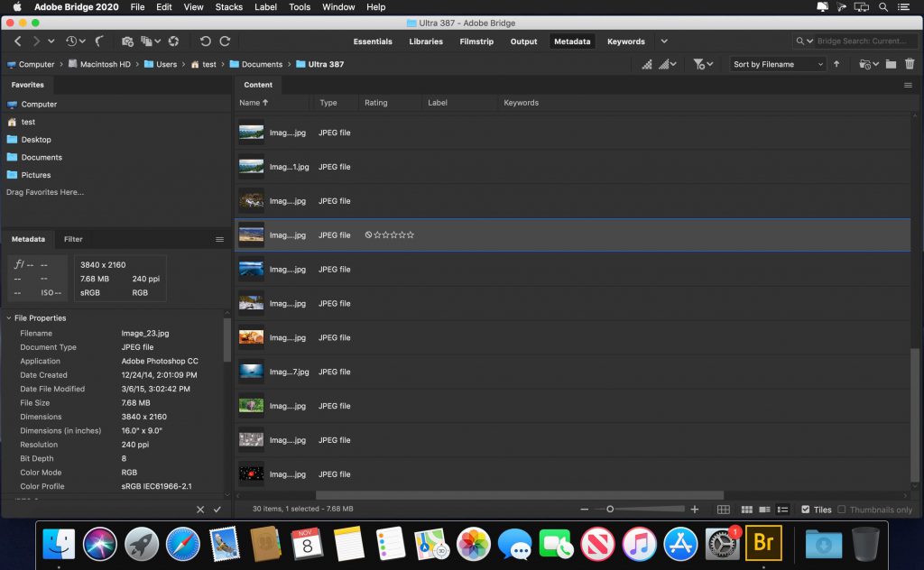The height and width of the screenshot is (570, 924).
Task: Click the Bridge Search field
Action: (857, 41)
